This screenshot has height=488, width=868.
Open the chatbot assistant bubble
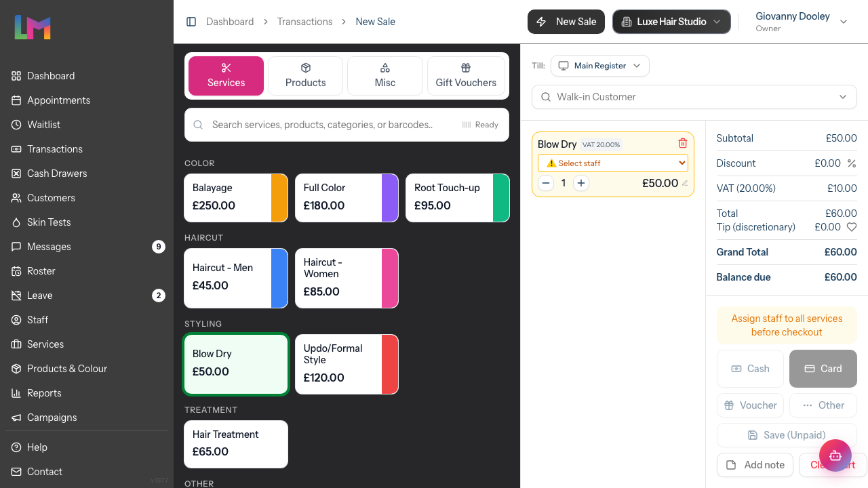tap(835, 455)
